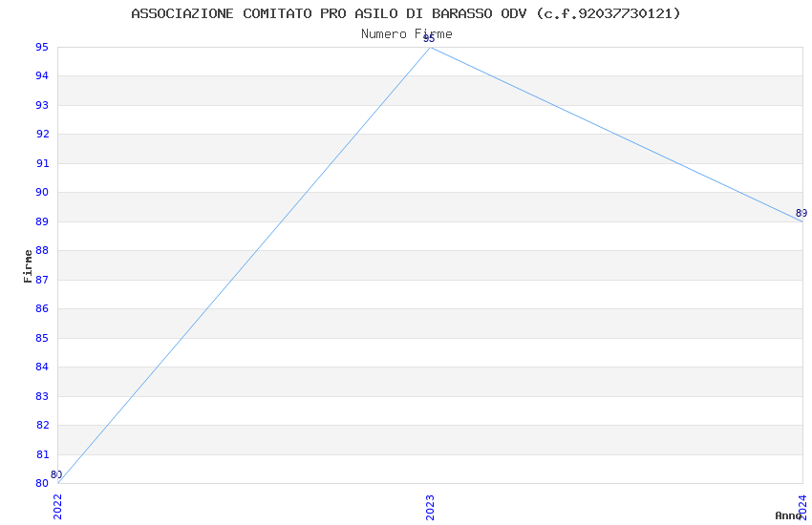Image resolution: width=812 pixels, height=525 pixels.
Task: Click the 'Firme' y-axis title
Action: click(x=28, y=266)
